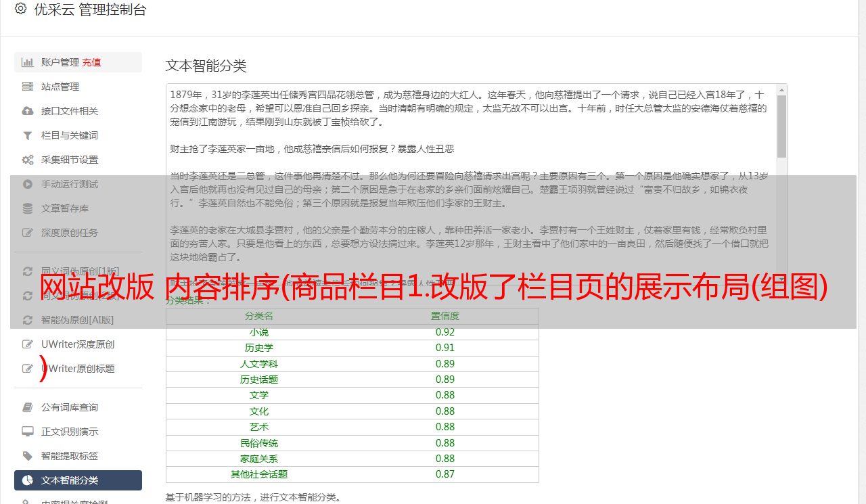Select the 文化 category cell

pos(259,411)
